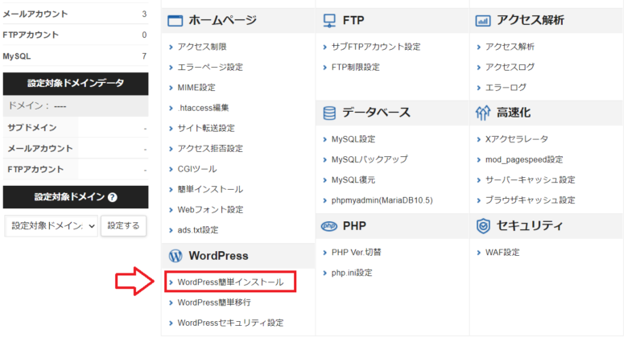
Task: Open MySQL設定
Action: point(353,139)
